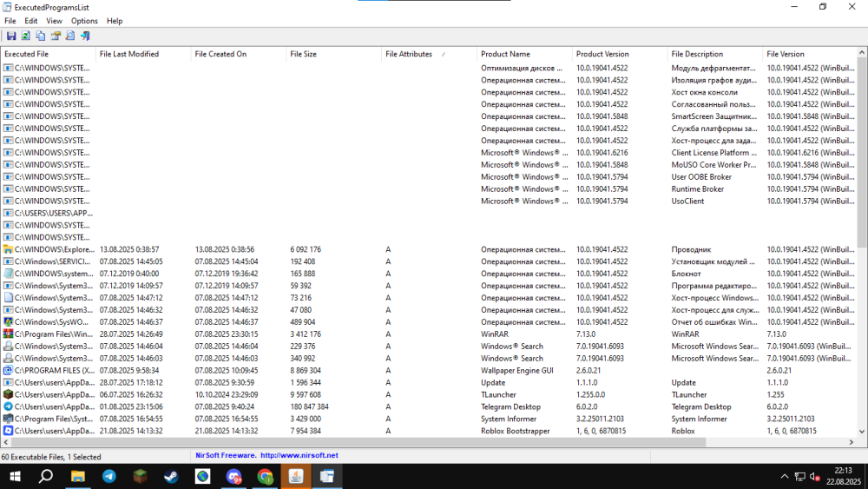Click date 13.08.2025 0:38:57
This screenshot has width=868, height=489.
(x=129, y=249)
